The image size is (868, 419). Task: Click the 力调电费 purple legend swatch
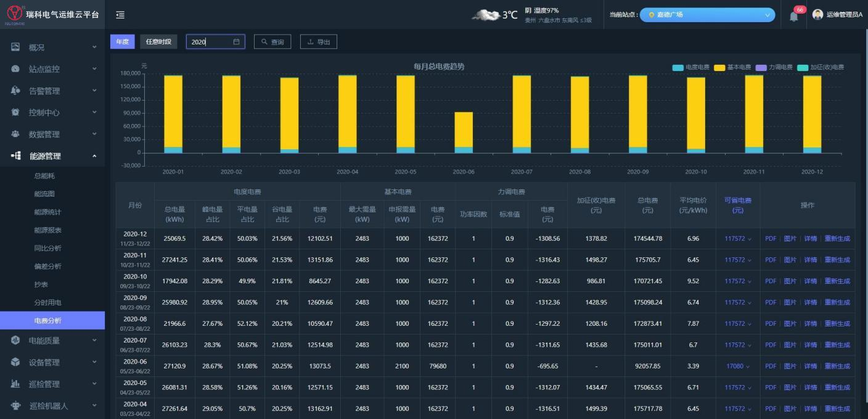(x=761, y=67)
